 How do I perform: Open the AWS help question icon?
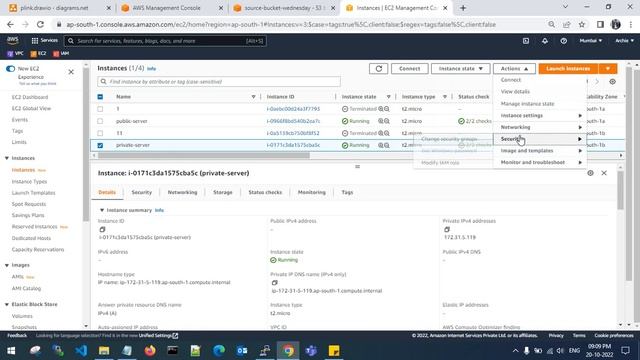click(x=564, y=41)
